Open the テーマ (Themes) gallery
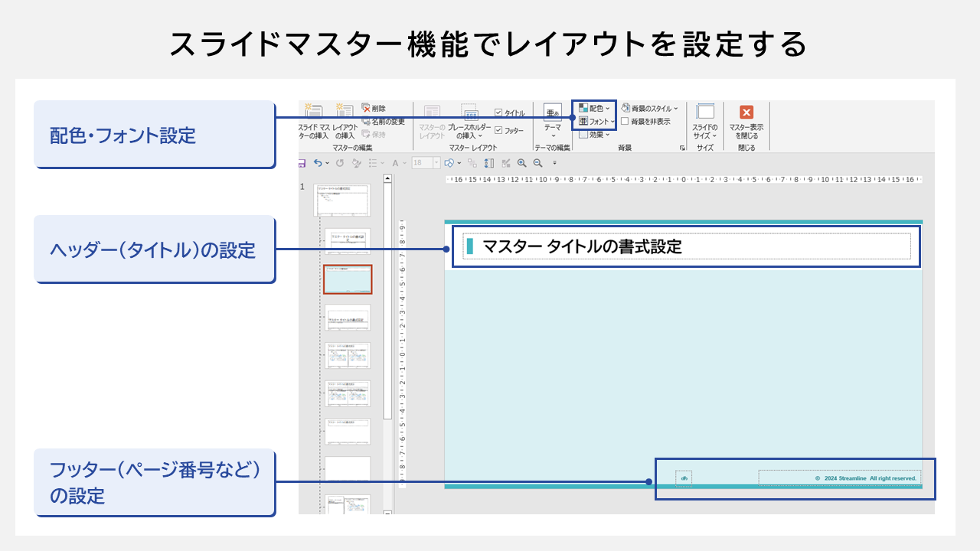The width and height of the screenshot is (980, 551). pos(552,121)
